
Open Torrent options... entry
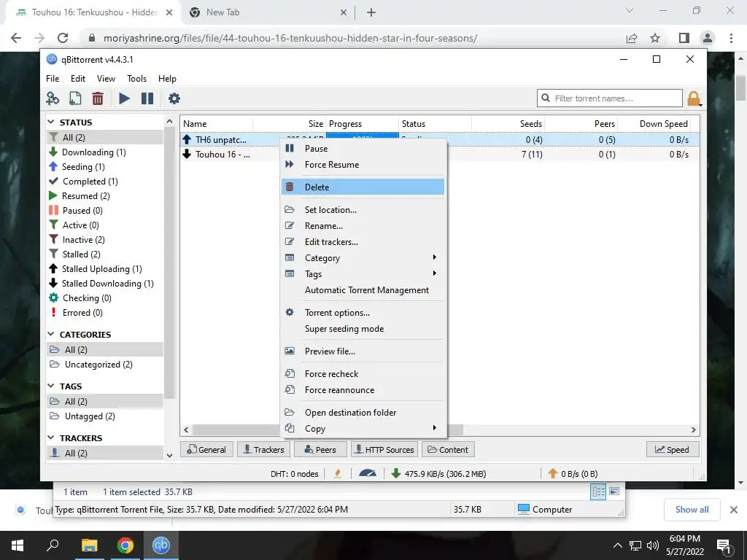click(x=363, y=313)
